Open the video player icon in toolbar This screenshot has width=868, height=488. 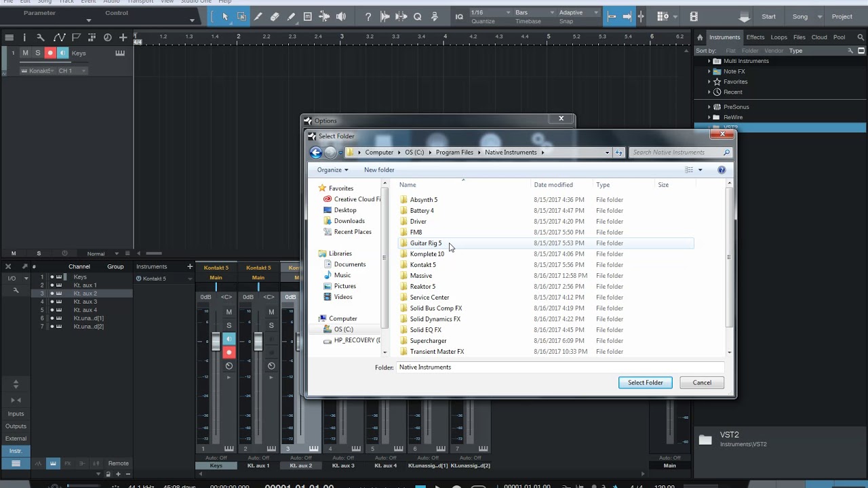[694, 16]
